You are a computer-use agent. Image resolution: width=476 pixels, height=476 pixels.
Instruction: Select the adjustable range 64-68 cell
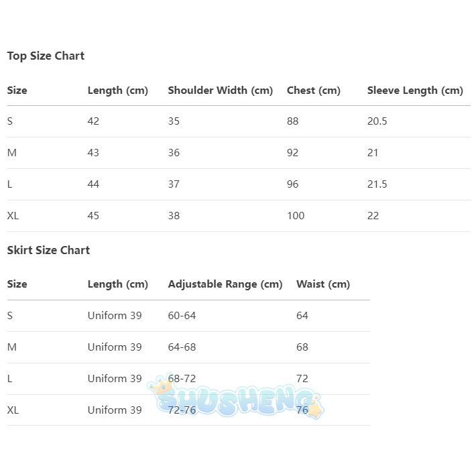(182, 347)
